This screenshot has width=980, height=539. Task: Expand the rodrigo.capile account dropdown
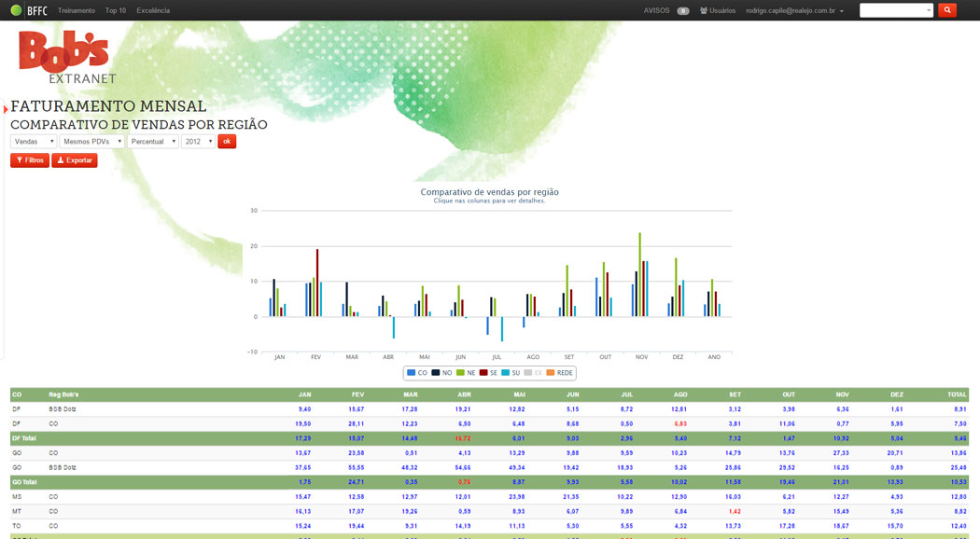794,10
